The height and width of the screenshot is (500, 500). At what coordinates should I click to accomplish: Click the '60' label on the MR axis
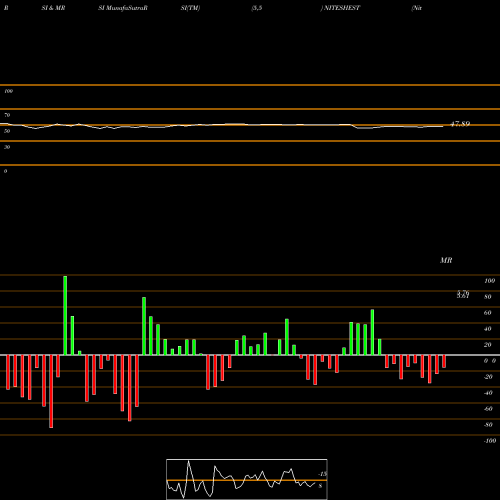click(x=488, y=313)
